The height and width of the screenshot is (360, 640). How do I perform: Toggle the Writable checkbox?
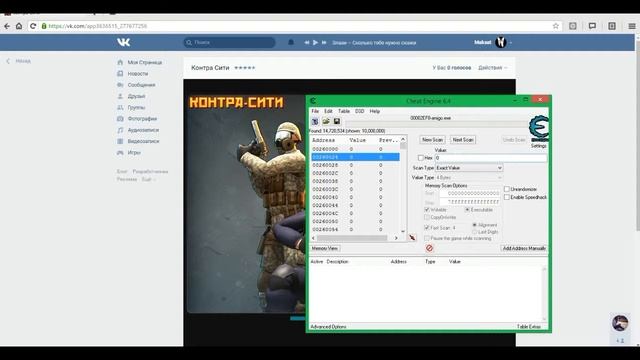click(x=427, y=210)
